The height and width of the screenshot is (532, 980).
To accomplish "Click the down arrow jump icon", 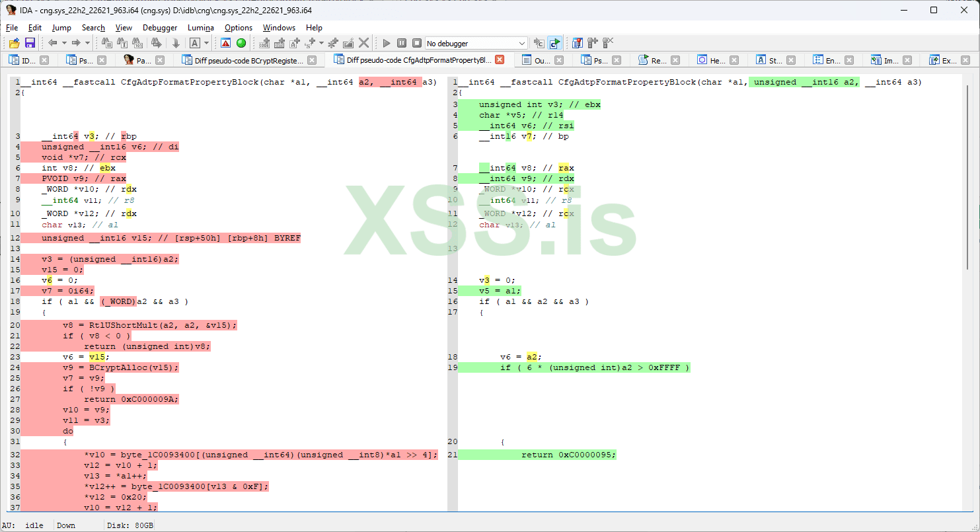I will 176,43.
